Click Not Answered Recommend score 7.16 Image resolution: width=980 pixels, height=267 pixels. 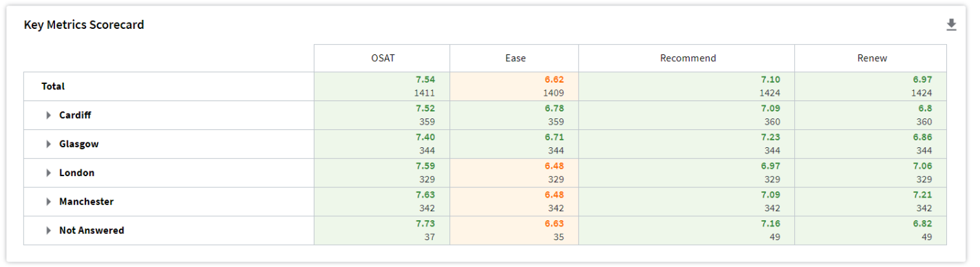point(771,224)
